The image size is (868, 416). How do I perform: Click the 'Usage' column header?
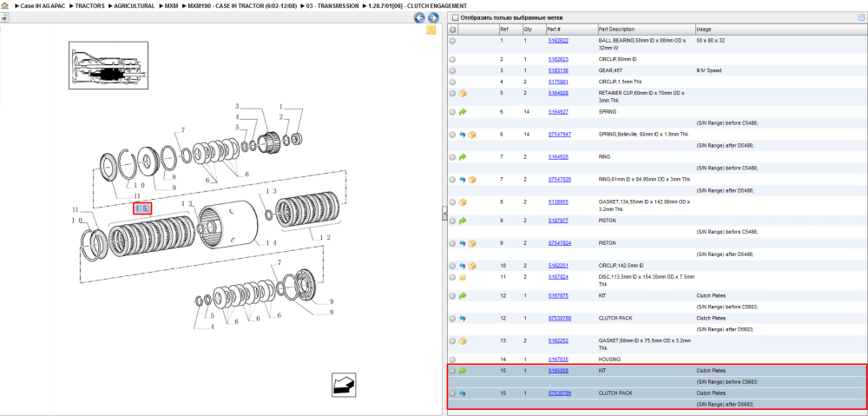[x=704, y=29]
